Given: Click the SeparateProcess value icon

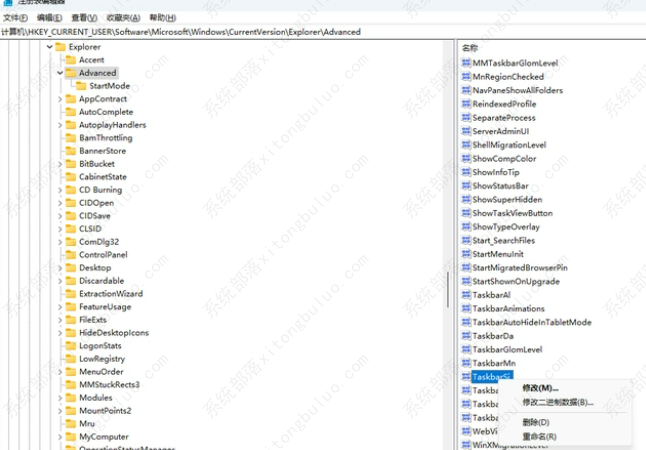Looking at the screenshot, I should click(x=466, y=117).
